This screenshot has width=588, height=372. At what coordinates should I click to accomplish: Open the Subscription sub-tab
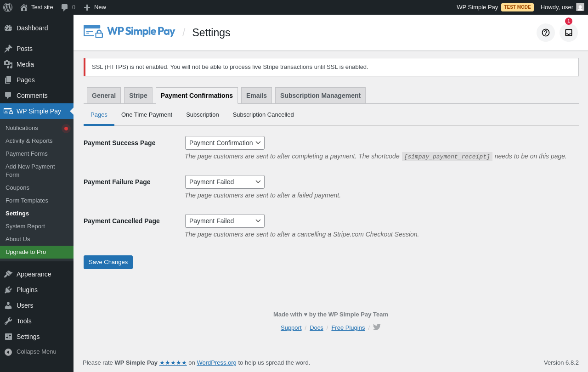pyautogui.click(x=203, y=115)
